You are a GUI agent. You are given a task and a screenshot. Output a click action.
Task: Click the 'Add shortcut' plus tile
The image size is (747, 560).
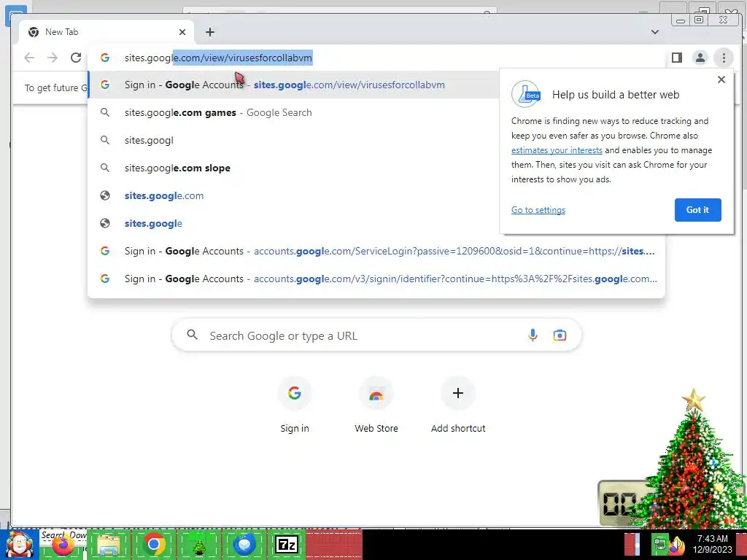(x=458, y=405)
